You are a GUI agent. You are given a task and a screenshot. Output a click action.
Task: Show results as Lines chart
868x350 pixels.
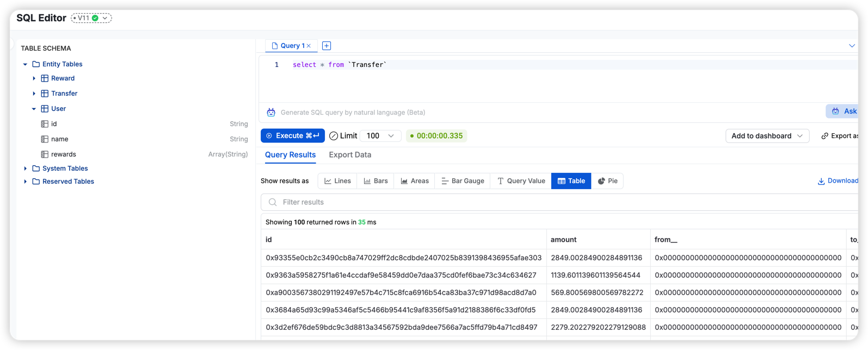337,181
